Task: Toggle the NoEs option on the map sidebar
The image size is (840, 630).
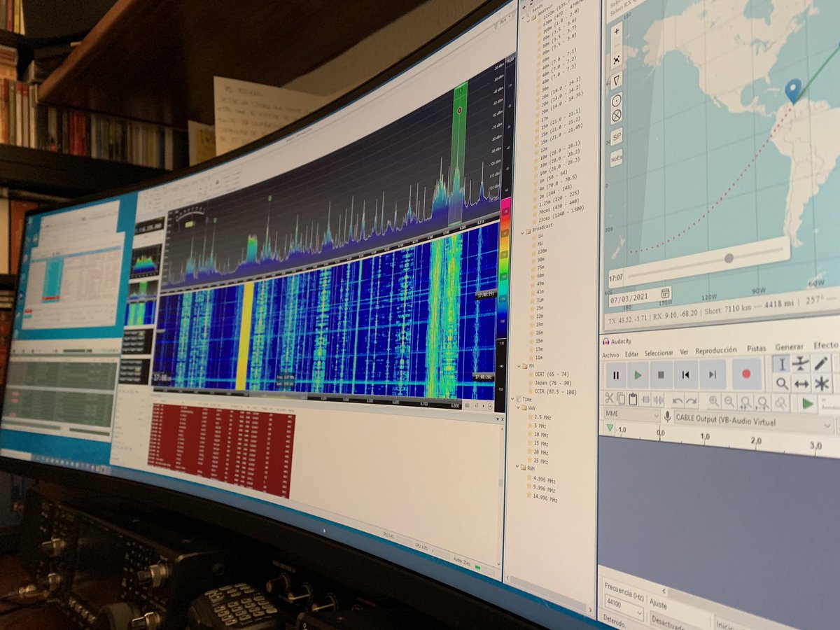Action: 615,158
